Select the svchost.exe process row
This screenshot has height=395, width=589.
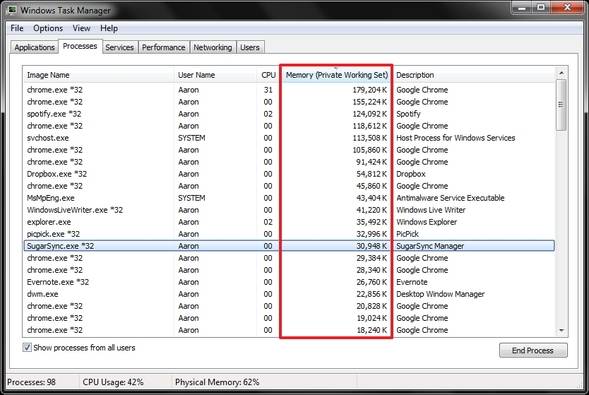point(289,138)
